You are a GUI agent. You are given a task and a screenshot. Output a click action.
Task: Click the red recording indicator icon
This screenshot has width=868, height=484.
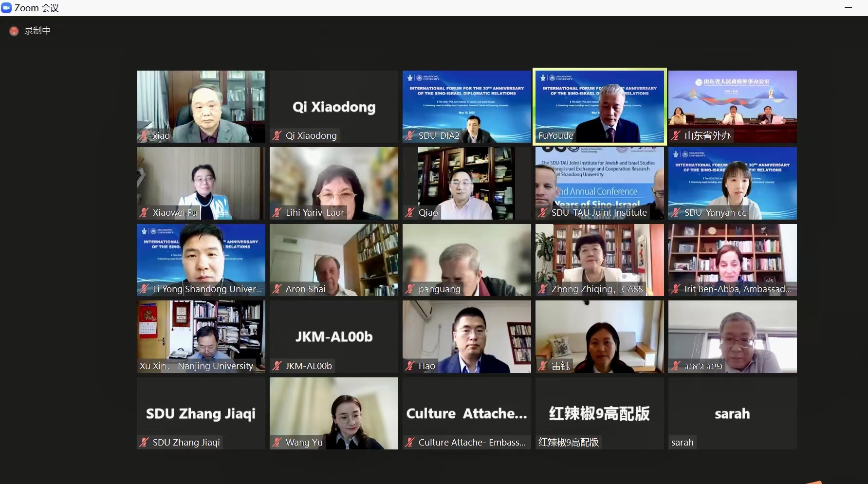(x=14, y=31)
